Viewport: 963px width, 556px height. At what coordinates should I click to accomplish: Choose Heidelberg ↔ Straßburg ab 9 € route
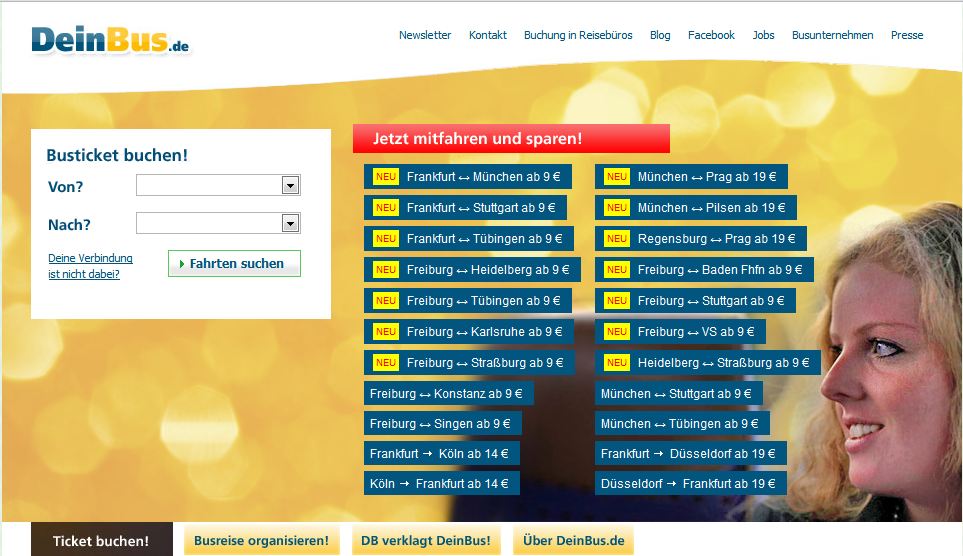(708, 362)
